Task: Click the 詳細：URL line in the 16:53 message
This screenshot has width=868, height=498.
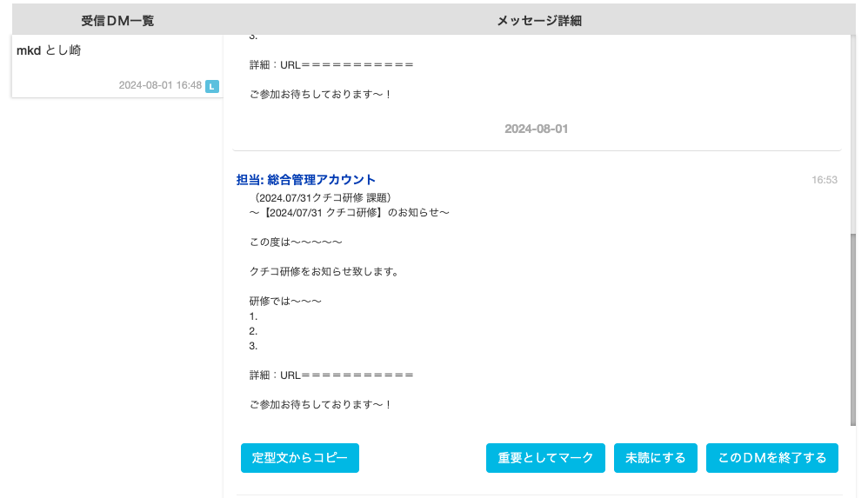Action: click(x=331, y=375)
